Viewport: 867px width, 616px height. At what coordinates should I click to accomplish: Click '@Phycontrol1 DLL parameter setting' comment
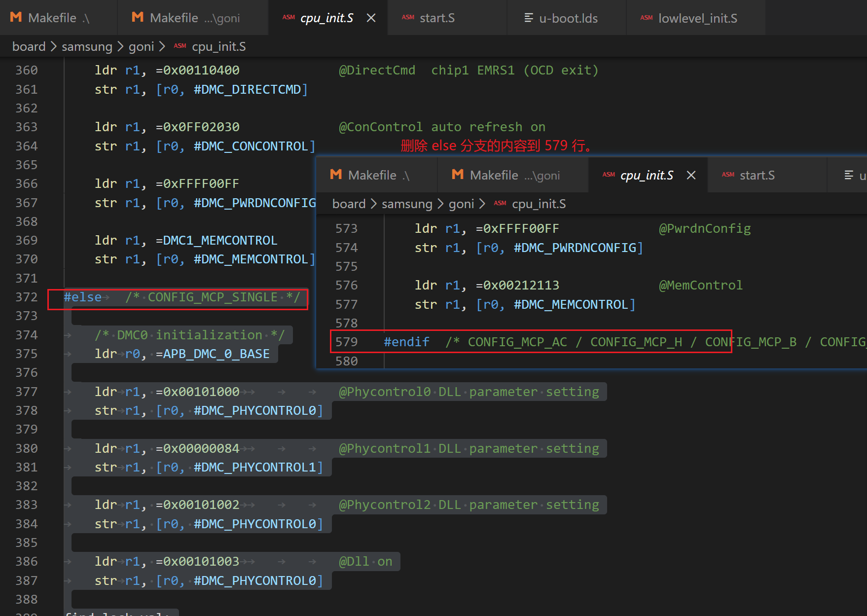469,448
